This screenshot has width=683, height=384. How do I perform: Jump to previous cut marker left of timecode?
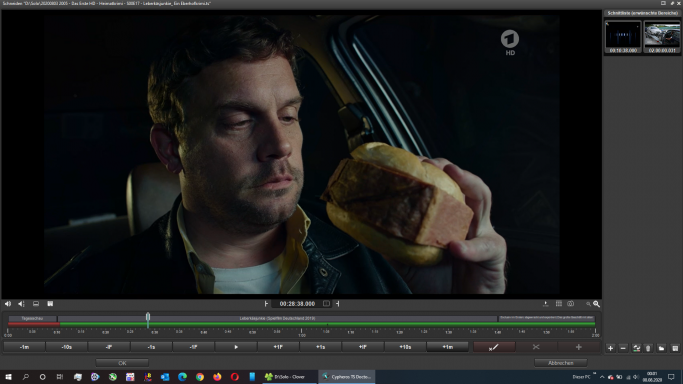click(266, 304)
